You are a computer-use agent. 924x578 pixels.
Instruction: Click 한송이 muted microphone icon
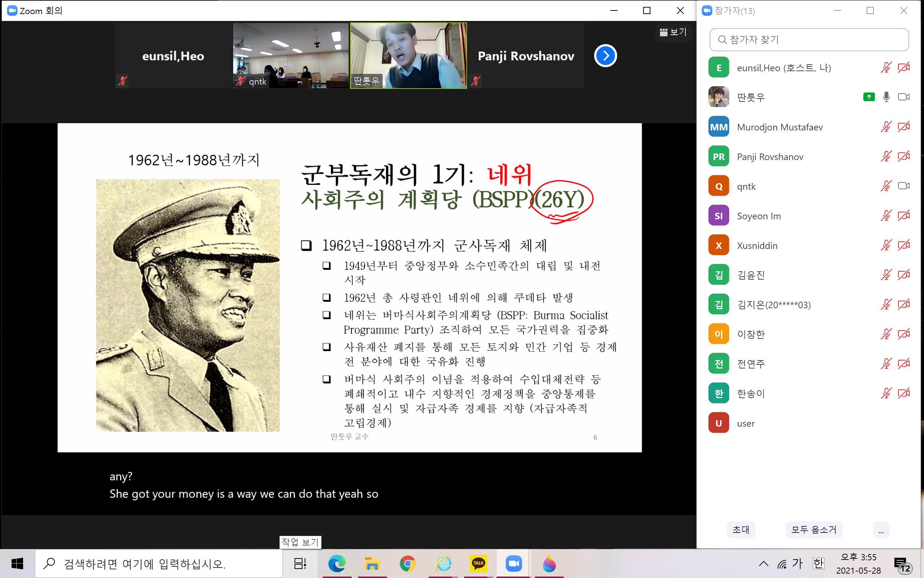tap(886, 393)
